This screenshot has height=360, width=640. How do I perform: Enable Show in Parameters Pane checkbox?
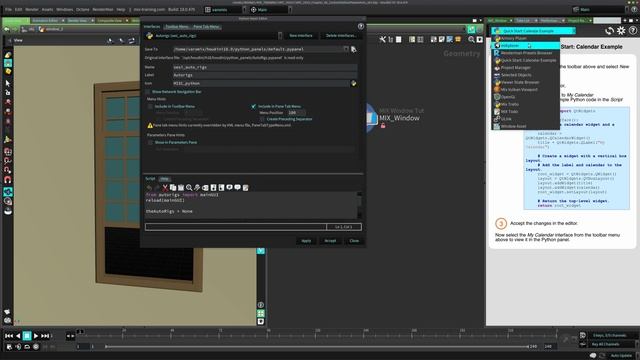[x=150, y=142]
